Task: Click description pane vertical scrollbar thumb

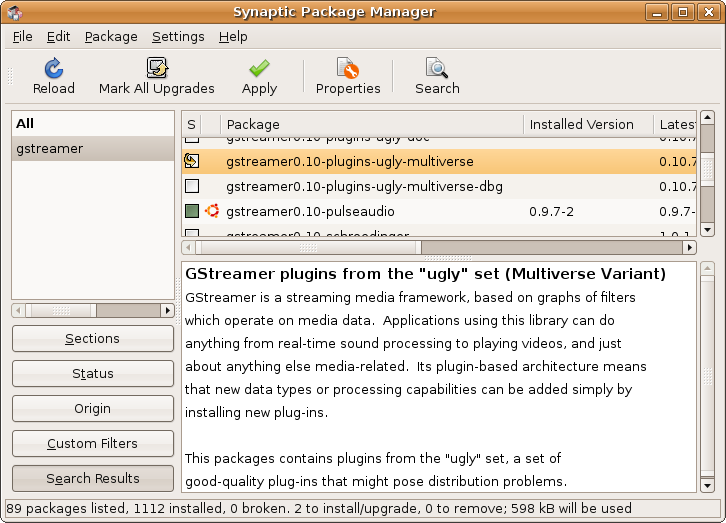Action: [707, 376]
